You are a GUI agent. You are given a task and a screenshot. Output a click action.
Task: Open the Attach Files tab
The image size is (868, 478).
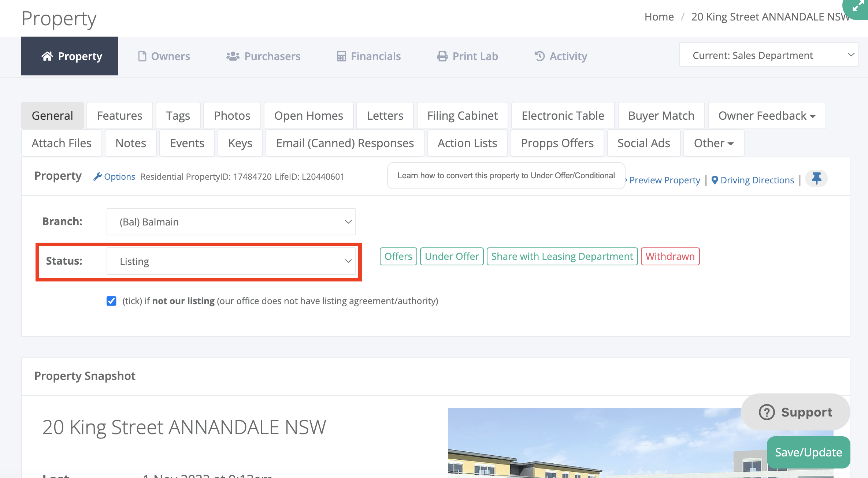[x=62, y=143]
